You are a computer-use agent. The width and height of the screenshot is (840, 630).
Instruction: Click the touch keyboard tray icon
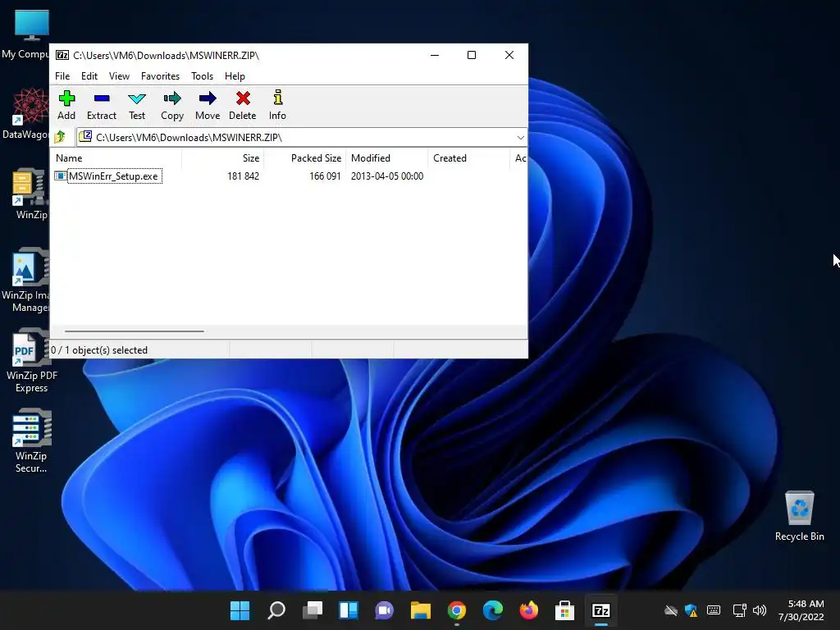[x=714, y=610]
